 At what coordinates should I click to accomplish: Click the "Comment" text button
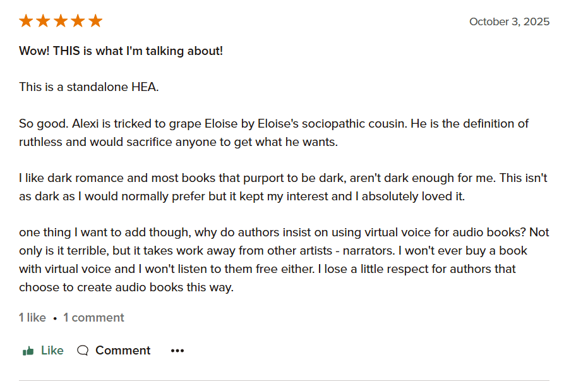[123, 351]
